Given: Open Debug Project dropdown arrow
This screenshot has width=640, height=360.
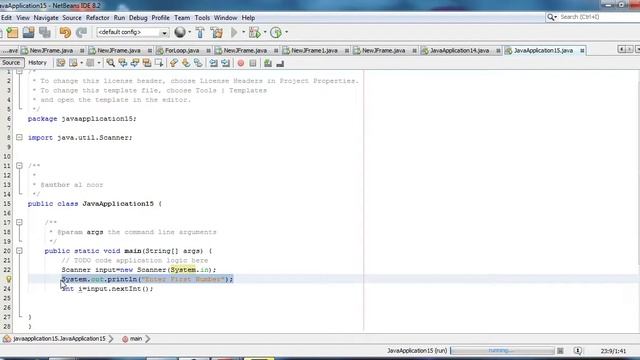Looking at the screenshot, I should (265, 32).
